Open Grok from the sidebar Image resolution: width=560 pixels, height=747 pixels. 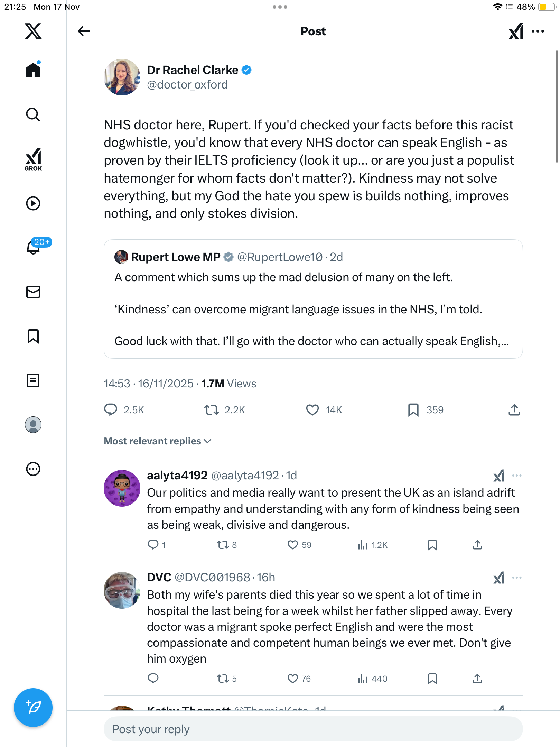pos(33,159)
